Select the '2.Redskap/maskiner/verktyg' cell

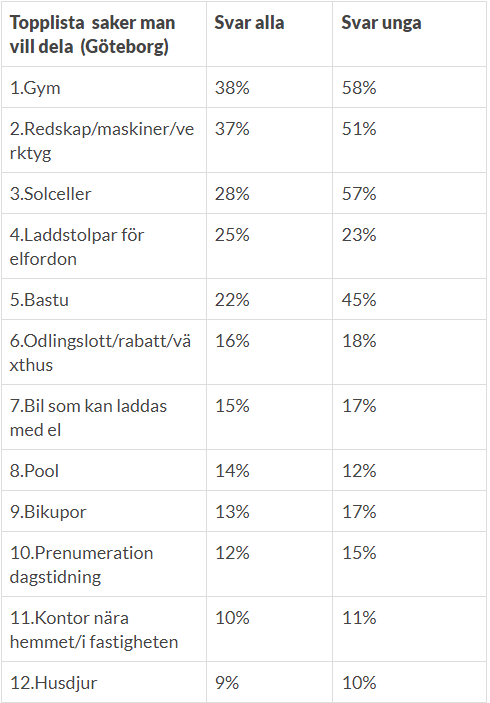102,141
